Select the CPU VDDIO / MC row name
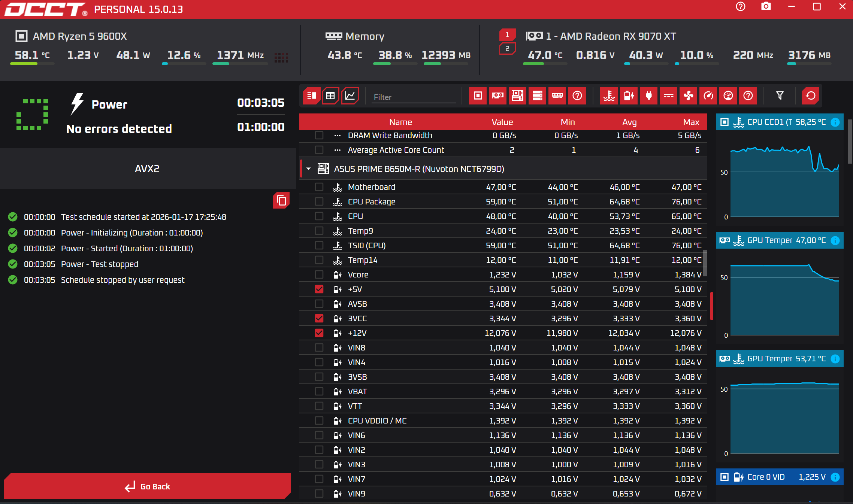Screen dimensions: 853x504 377,420
